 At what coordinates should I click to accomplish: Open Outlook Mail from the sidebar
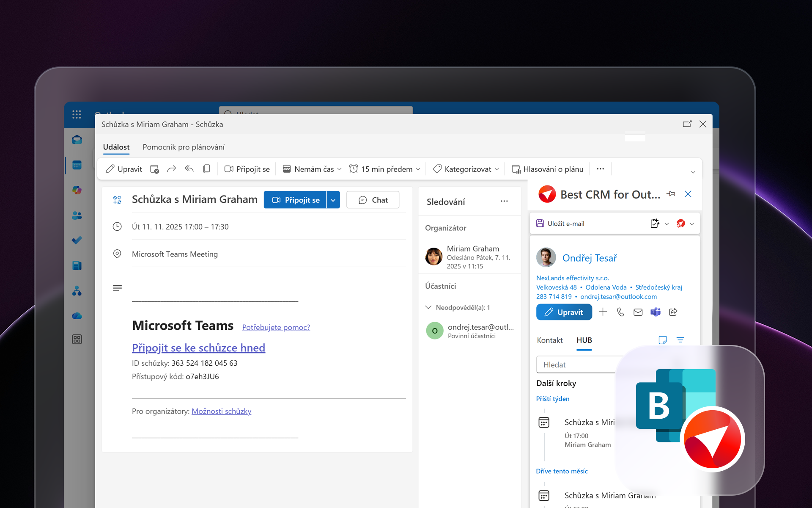pos(77,140)
